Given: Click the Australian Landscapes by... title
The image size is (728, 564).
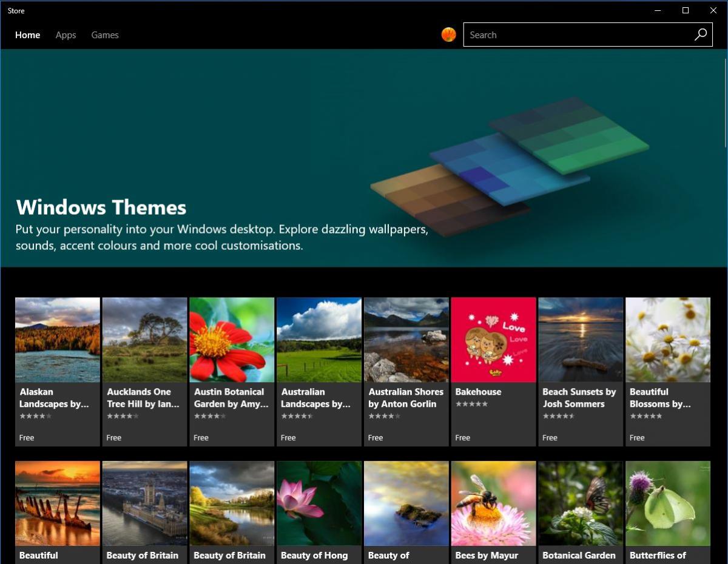Looking at the screenshot, I should pyautogui.click(x=315, y=398).
